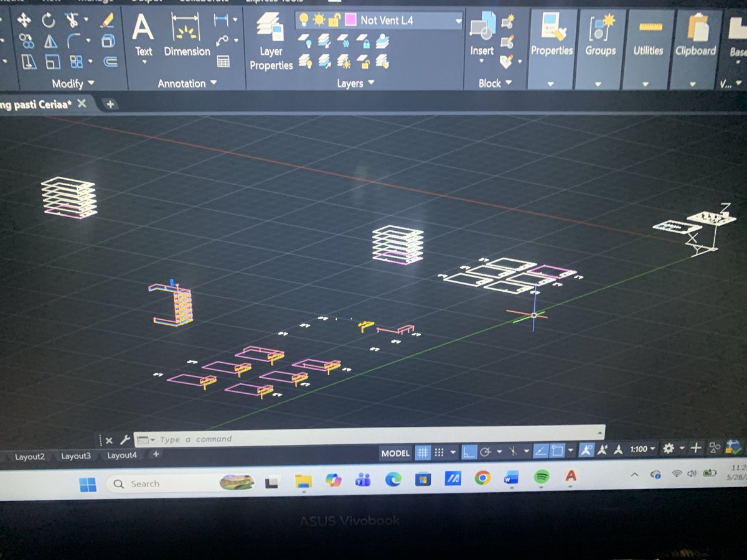Add new layout with plus tab
Image resolution: width=747 pixels, height=560 pixels.
tap(156, 455)
